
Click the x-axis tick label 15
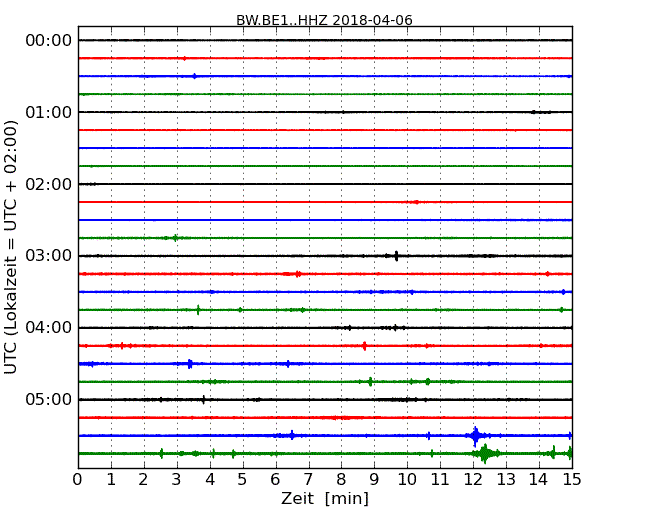(572, 480)
